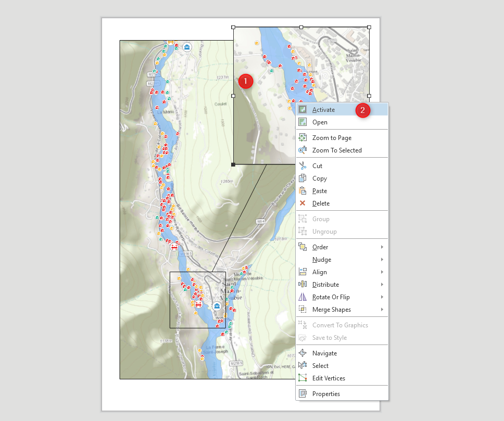Choose Activate from the context menu
504x421 pixels.
(x=342, y=110)
